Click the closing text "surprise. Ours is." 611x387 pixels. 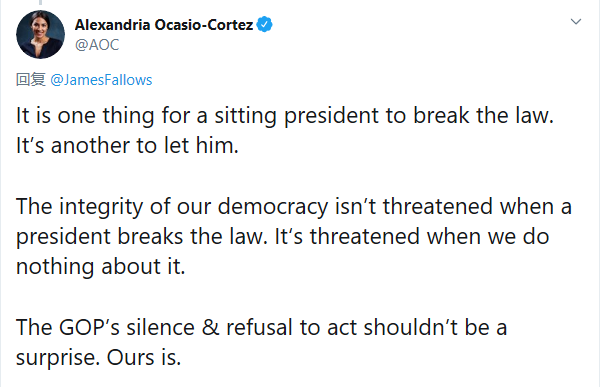(99, 358)
